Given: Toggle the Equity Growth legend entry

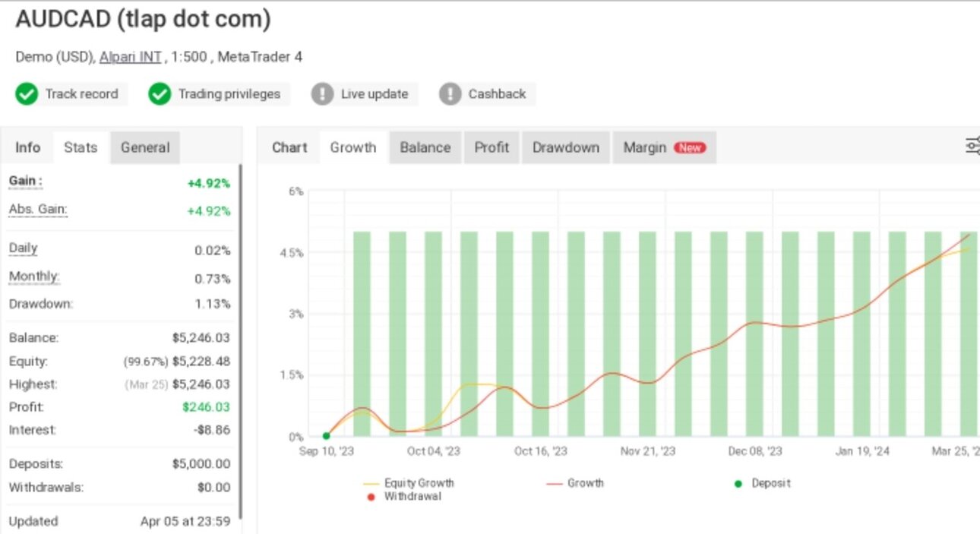Looking at the screenshot, I should [409, 483].
